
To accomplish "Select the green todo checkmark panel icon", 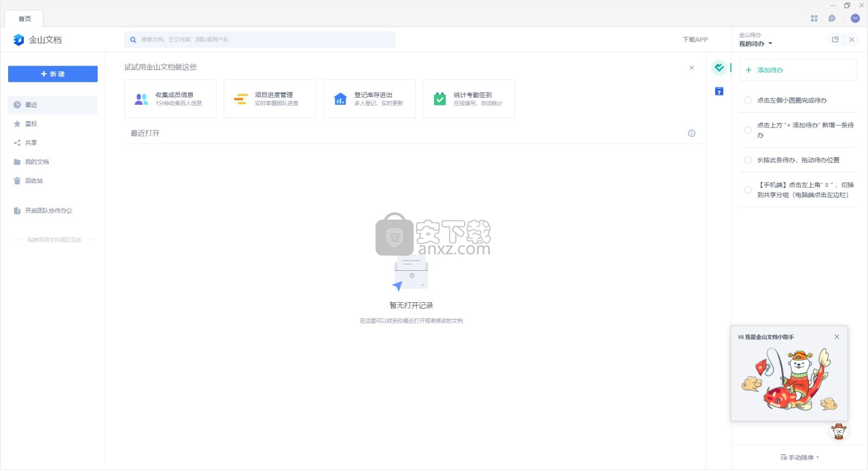I will pyautogui.click(x=719, y=68).
